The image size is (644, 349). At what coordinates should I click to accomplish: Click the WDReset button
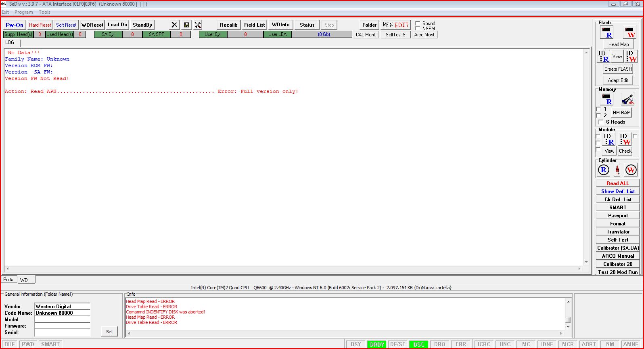92,25
